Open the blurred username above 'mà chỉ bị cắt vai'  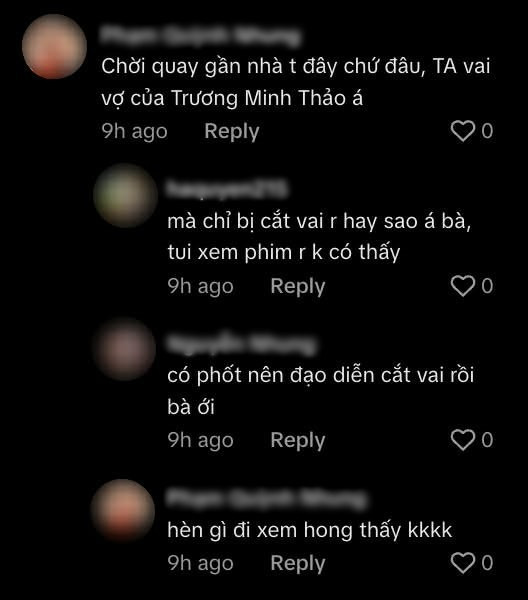pyautogui.click(x=227, y=189)
